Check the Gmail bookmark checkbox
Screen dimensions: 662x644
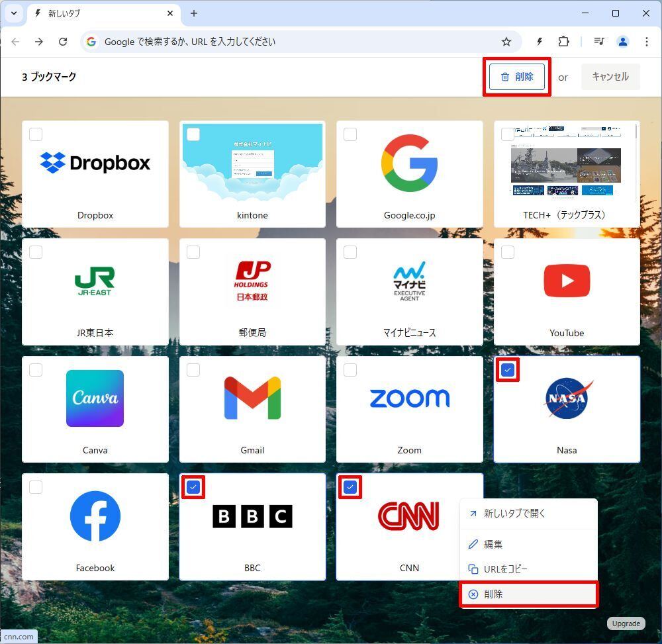point(193,370)
